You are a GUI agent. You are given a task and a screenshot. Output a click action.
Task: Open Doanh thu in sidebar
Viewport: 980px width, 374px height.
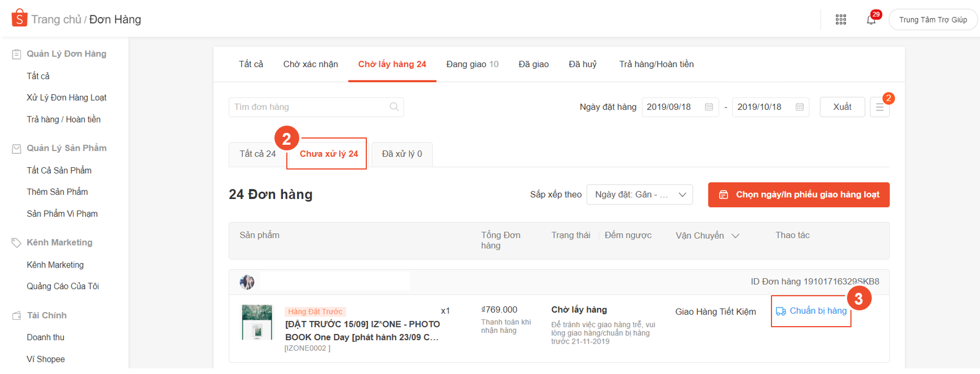click(x=46, y=337)
